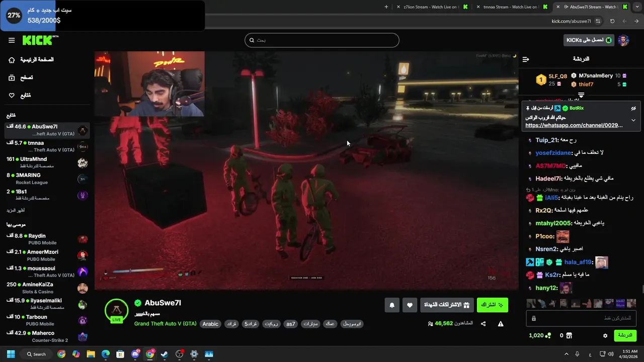Click username hala_af19 in chat
The width and height of the screenshot is (644, 362).
pos(578,262)
